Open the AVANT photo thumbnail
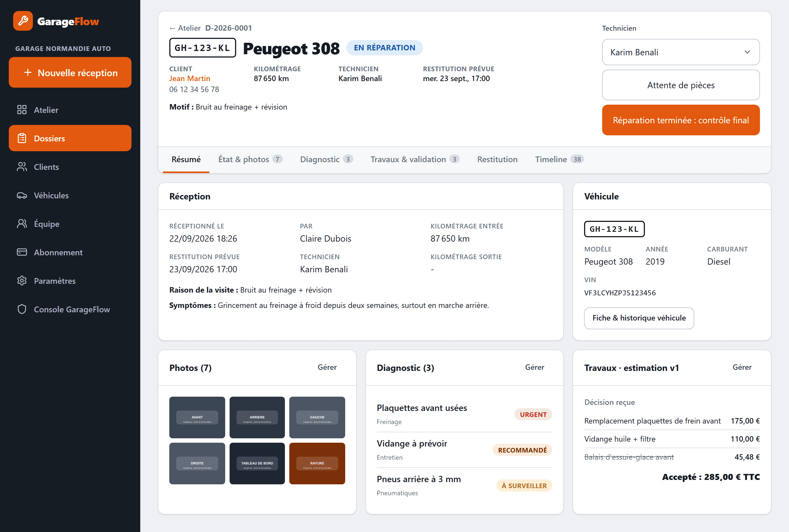This screenshot has width=789, height=532. 197,417
